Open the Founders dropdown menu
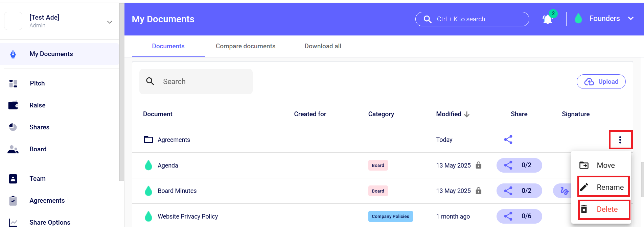Viewport: 644px width, 227px height. tap(630, 19)
